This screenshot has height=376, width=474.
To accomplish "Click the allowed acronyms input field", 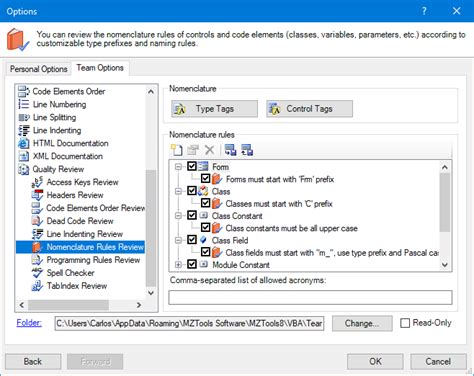I will pos(310,297).
